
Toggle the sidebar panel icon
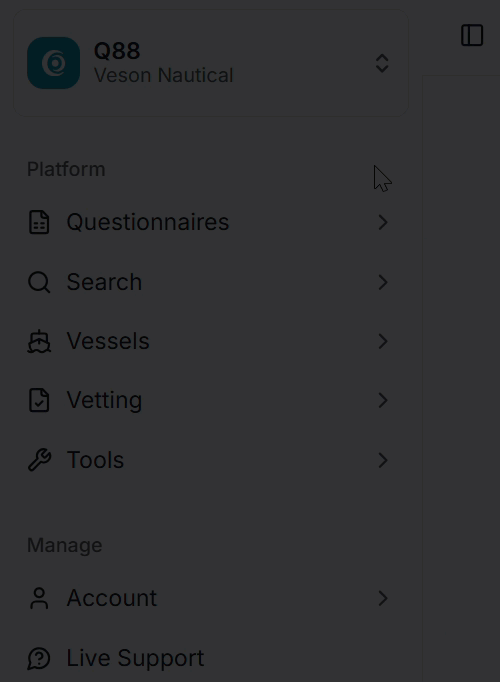click(472, 35)
